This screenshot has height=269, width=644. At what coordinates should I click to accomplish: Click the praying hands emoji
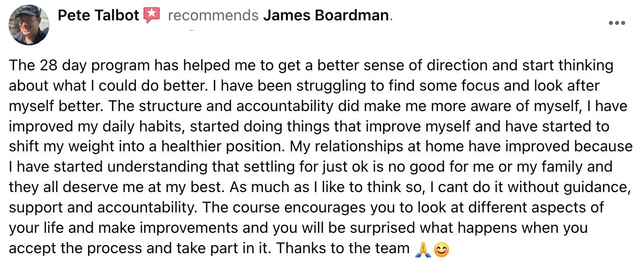coord(423,249)
